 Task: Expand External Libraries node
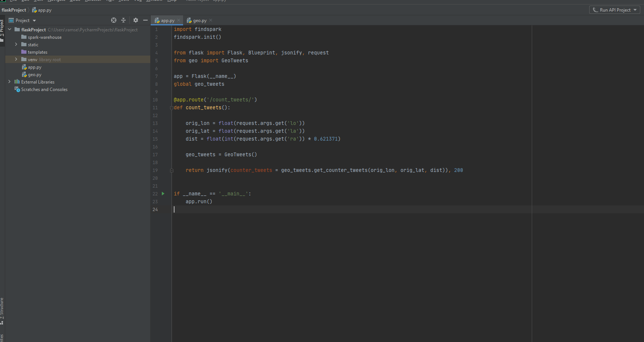click(9, 82)
